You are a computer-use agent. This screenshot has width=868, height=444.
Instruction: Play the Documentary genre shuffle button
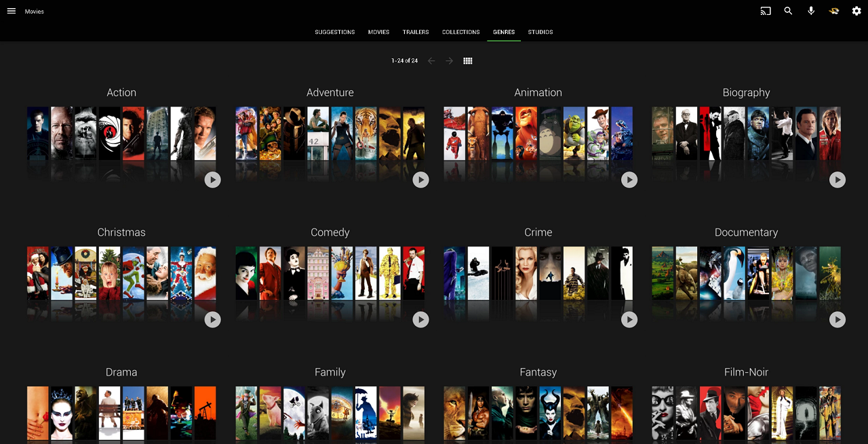(837, 319)
